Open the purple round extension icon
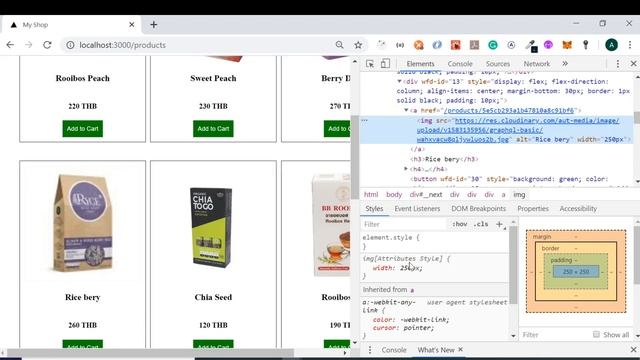Screen dimensions: 640x360 tap(548, 45)
